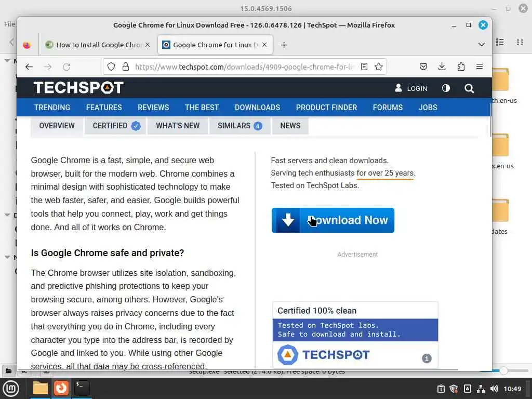Screen dimensions: 532x399
Task: Click the network connection tray icon
Action: click(481, 389)
